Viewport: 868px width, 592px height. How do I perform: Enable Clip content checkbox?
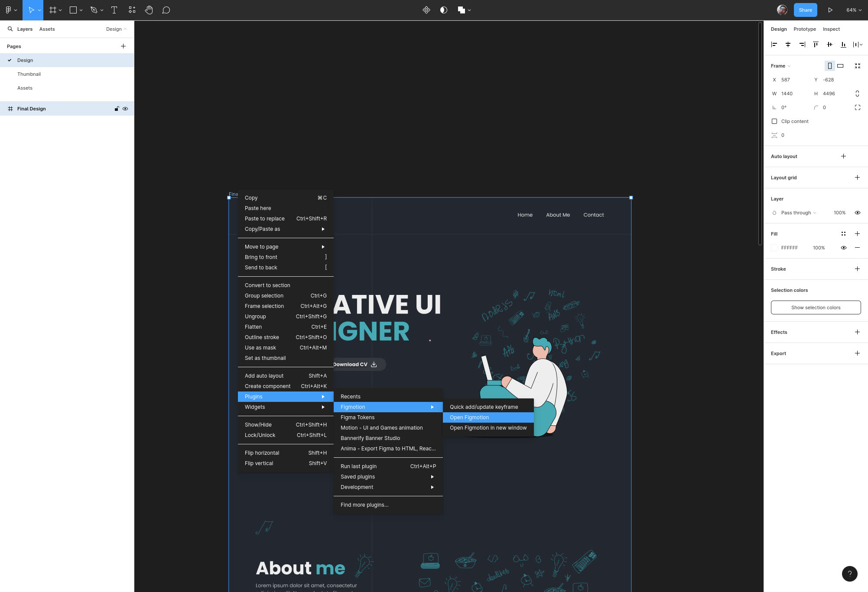[x=774, y=121]
